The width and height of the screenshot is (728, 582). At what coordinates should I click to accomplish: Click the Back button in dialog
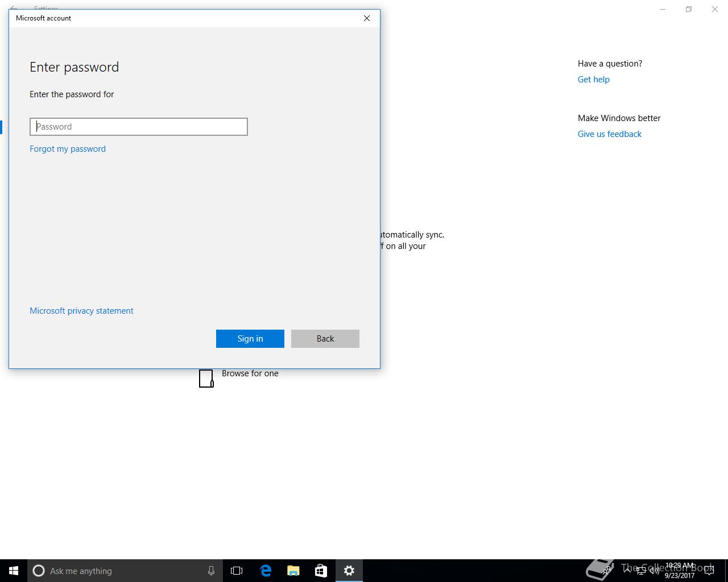(325, 339)
